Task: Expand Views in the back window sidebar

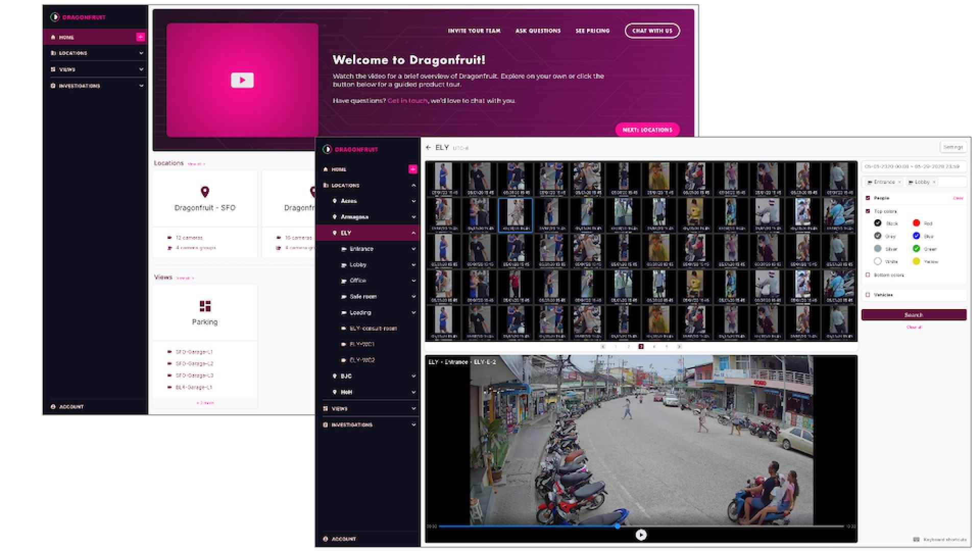Action: point(141,69)
